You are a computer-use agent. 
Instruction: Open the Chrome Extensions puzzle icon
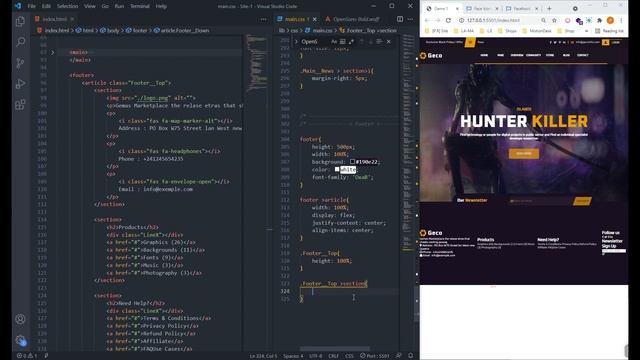(599, 20)
